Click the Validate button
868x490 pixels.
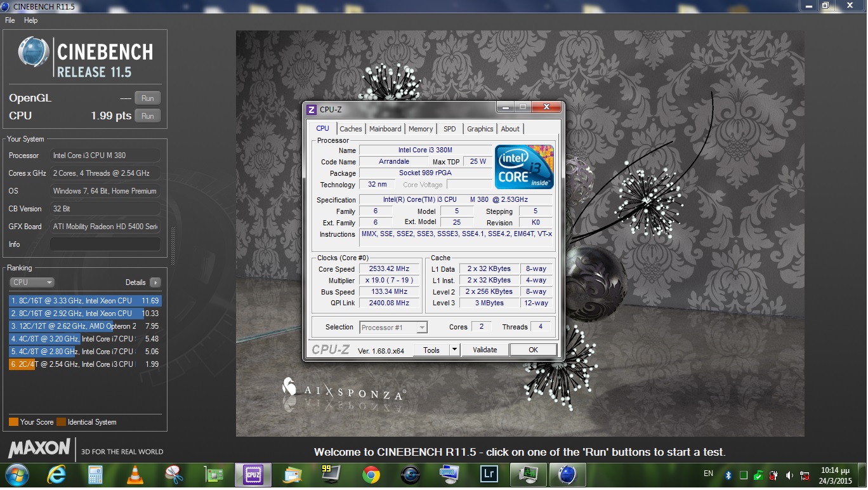[485, 350]
